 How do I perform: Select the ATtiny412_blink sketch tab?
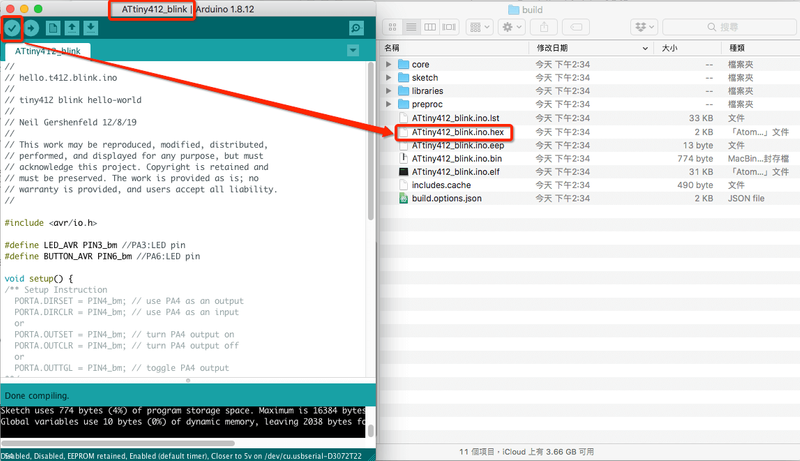tap(48, 50)
